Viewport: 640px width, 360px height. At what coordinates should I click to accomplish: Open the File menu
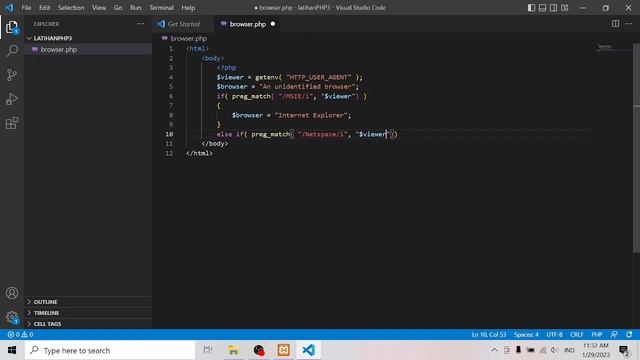[26, 8]
